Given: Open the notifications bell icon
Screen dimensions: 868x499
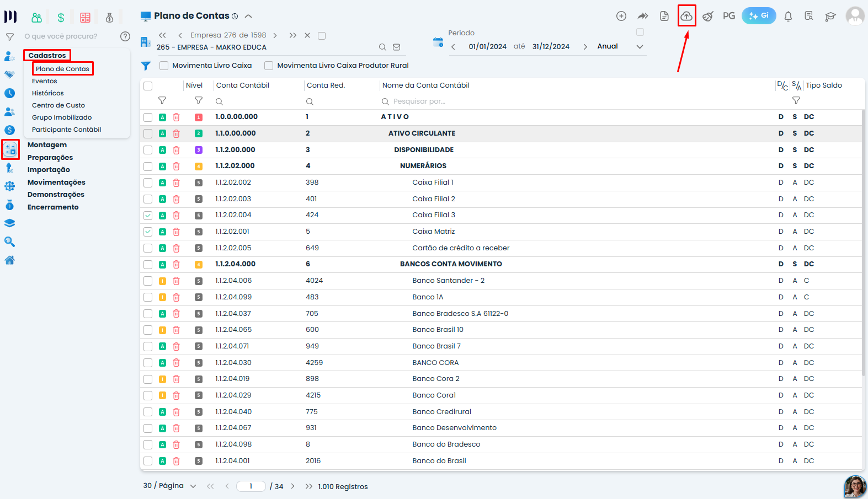Looking at the screenshot, I should (788, 16).
